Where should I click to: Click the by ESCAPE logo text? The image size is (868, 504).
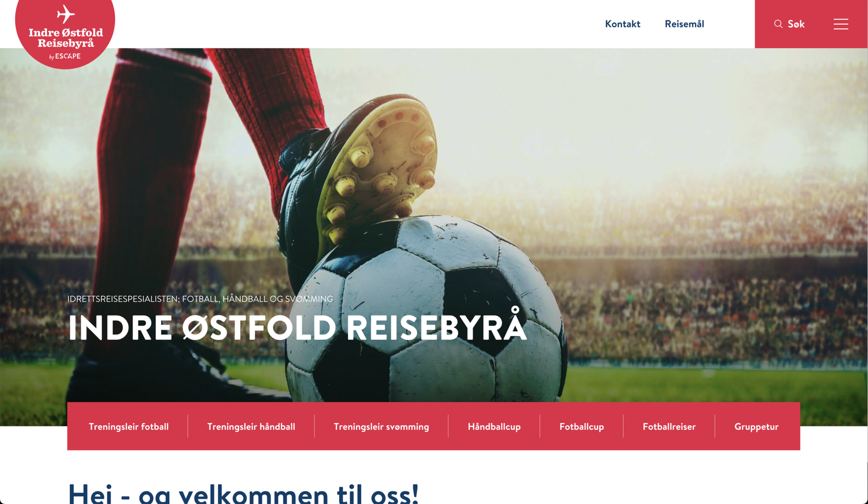click(65, 56)
